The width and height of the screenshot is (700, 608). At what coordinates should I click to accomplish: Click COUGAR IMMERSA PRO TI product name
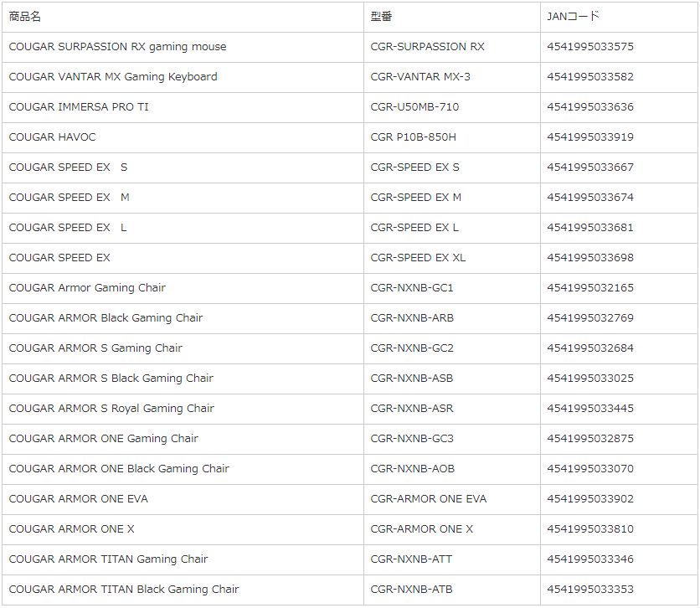tap(79, 106)
